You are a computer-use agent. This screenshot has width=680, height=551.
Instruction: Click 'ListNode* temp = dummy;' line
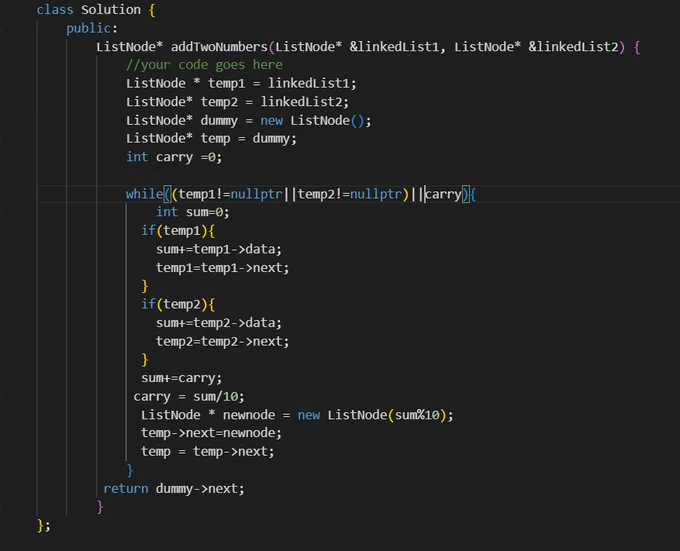pos(211,139)
